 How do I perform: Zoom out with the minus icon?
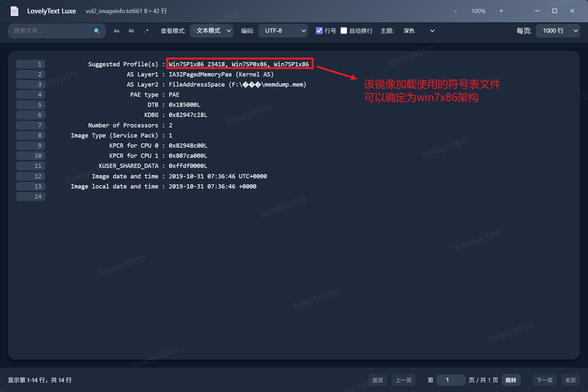[455, 11]
